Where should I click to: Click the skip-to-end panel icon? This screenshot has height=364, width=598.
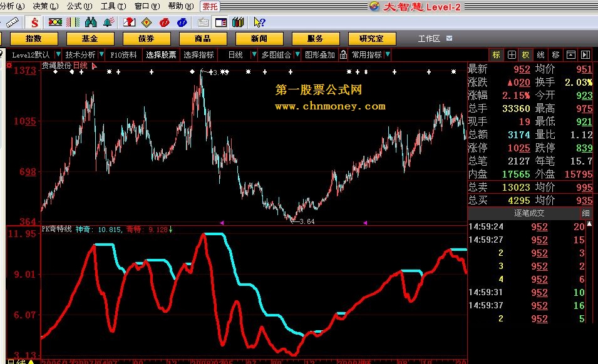(x=585, y=55)
